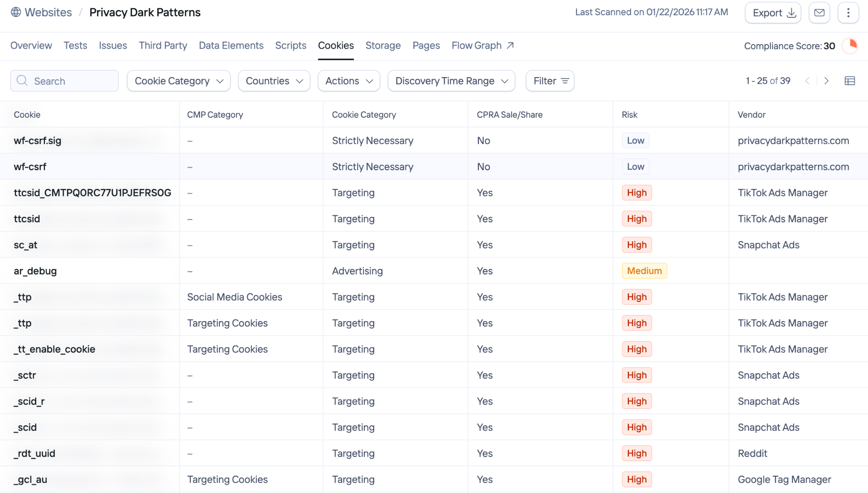Click the email envelope icon button

point(819,13)
